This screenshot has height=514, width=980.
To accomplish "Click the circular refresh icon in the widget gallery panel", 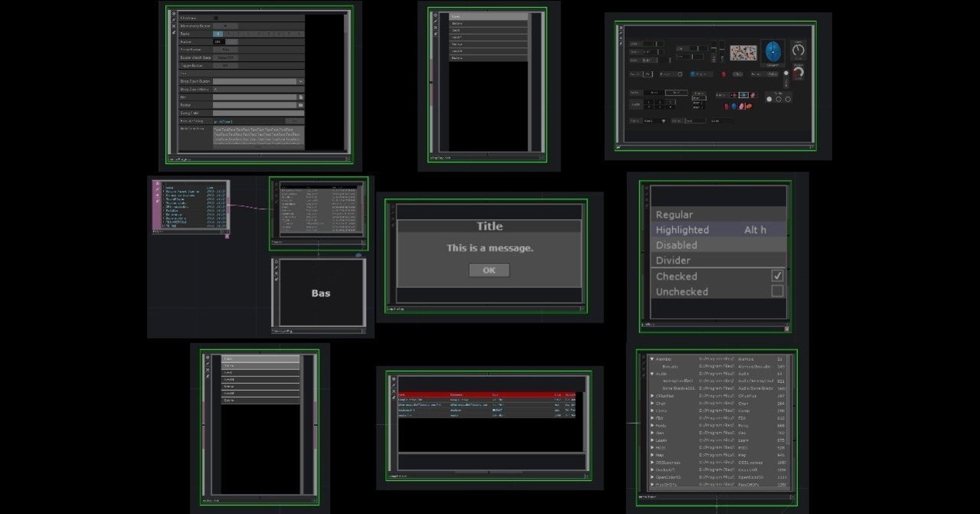I will [x=680, y=74].
